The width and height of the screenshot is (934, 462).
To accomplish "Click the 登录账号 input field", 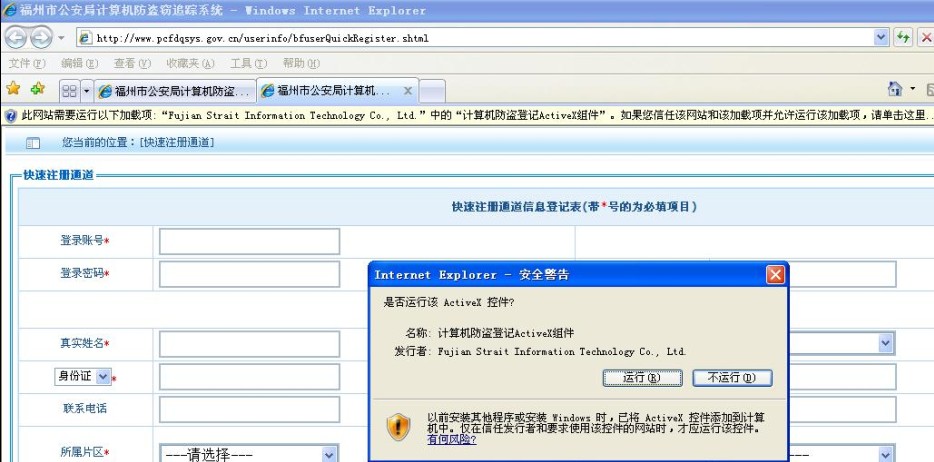I will [249, 241].
